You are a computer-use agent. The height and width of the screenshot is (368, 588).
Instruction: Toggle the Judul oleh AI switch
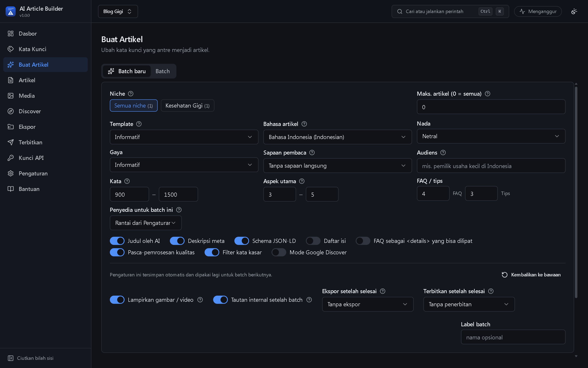(x=117, y=241)
